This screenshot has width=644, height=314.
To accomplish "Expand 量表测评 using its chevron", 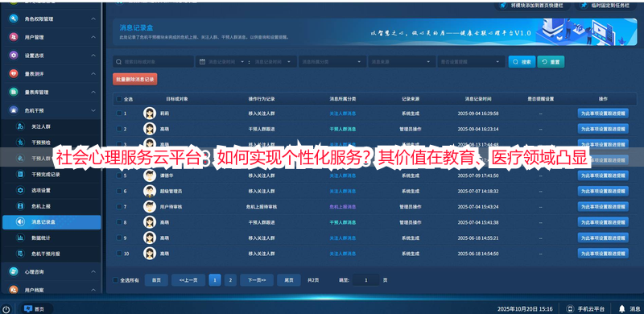I will click(x=93, y=73).
